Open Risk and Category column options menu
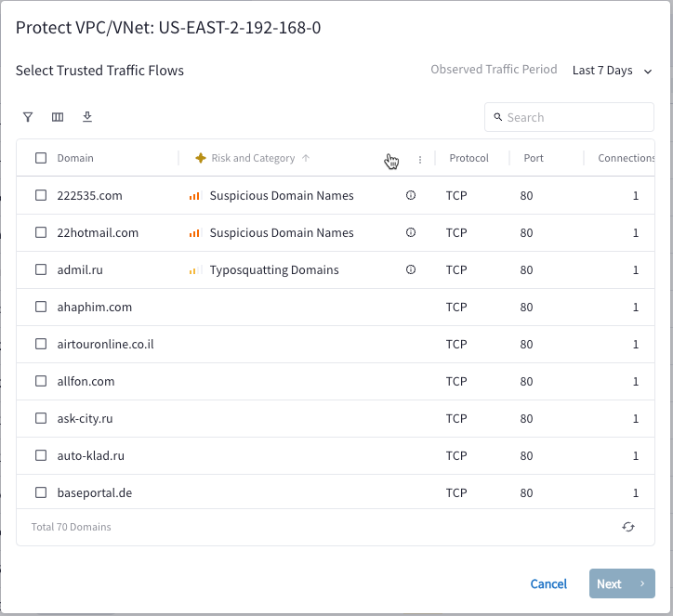This screenshot has height=616, width=673. (x=420, y=159)
